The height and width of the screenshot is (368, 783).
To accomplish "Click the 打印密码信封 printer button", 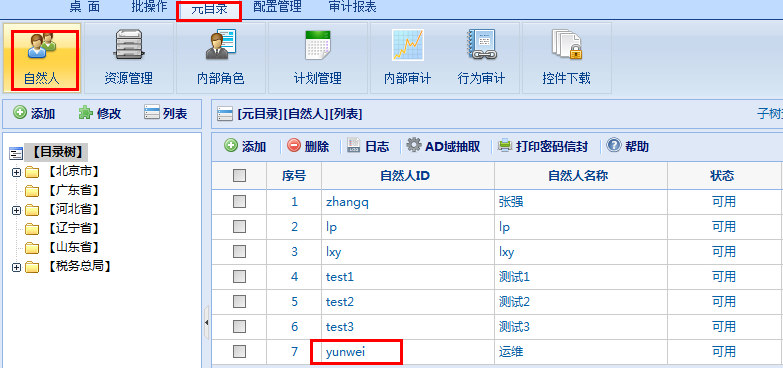I will coord(543,146).
